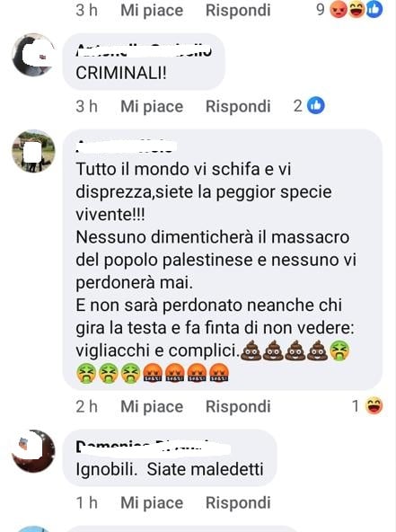Open the 3 h timestamp of CRIMINALI comment
Screen dimensions: 396x532
click(x=87, y=107)
